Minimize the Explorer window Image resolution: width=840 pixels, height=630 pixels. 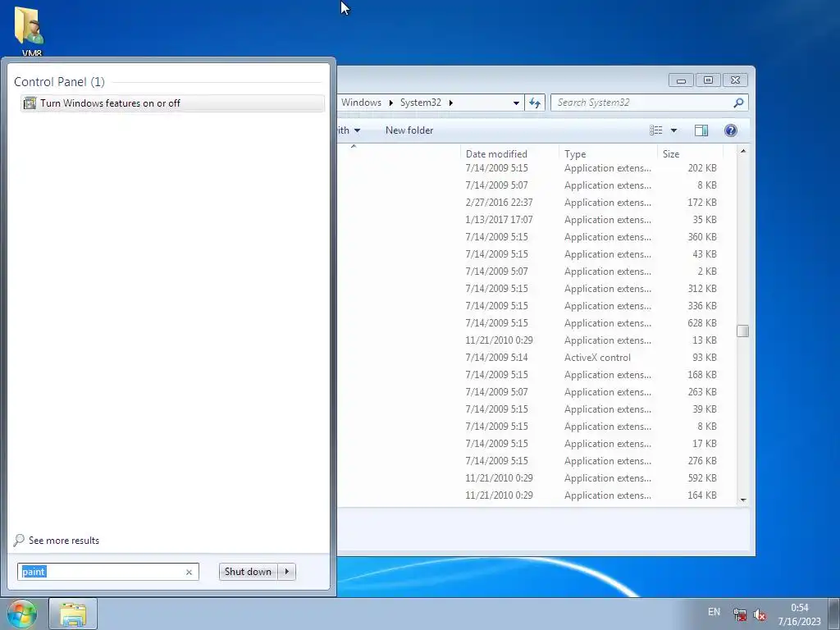pos(681,80)
